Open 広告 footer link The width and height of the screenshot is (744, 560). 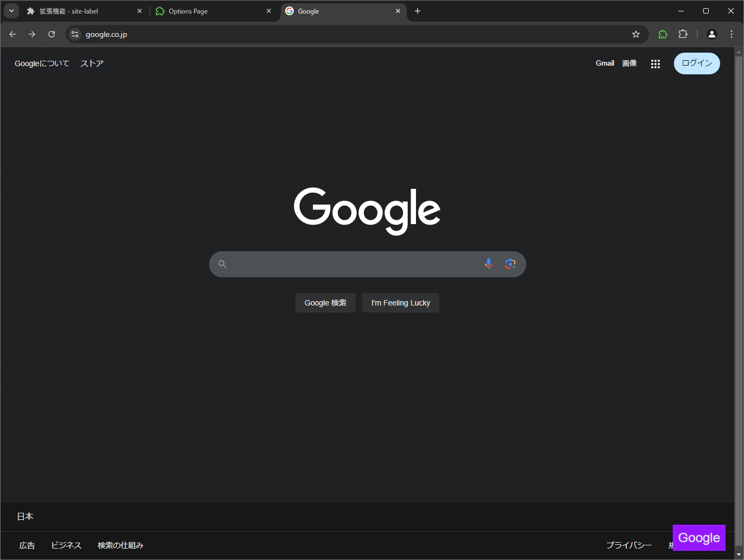[27, 545]
